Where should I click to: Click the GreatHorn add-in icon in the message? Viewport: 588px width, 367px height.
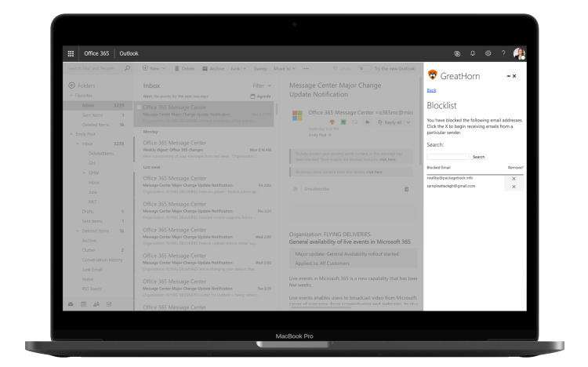[332, 122]
